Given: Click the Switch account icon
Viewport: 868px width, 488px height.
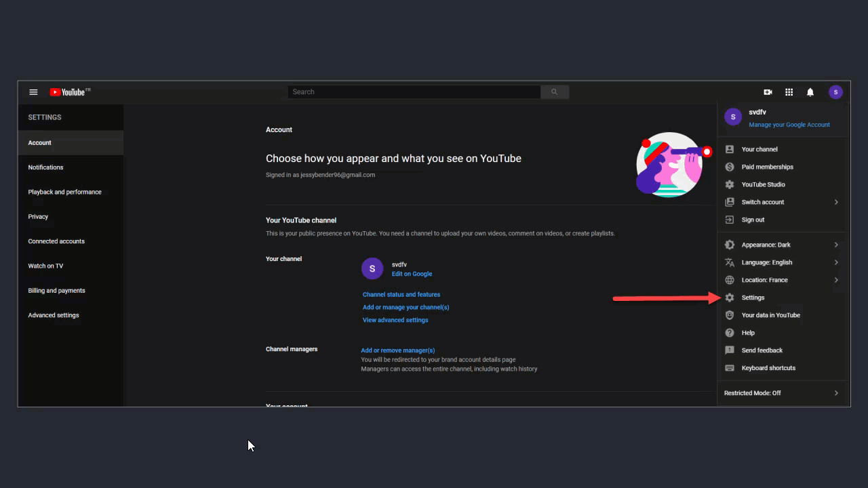Looking at the screenshot, I should coord(730,202).
